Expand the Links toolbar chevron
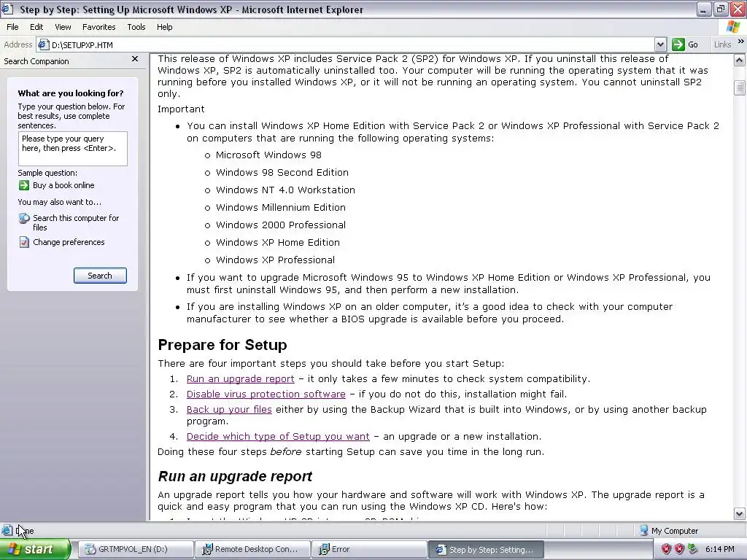The height and width of the screenshot is (560, 747). click(x=741, y=42)
